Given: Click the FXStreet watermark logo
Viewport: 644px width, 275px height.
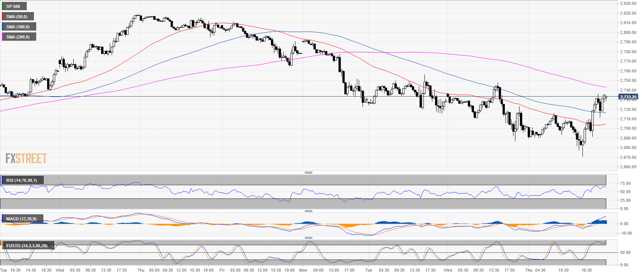Looking at the screenshot, I should [x=26, y=158].
